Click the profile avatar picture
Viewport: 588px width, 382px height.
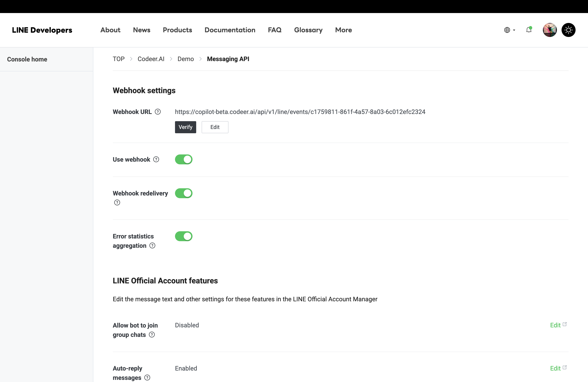[549, 30]
